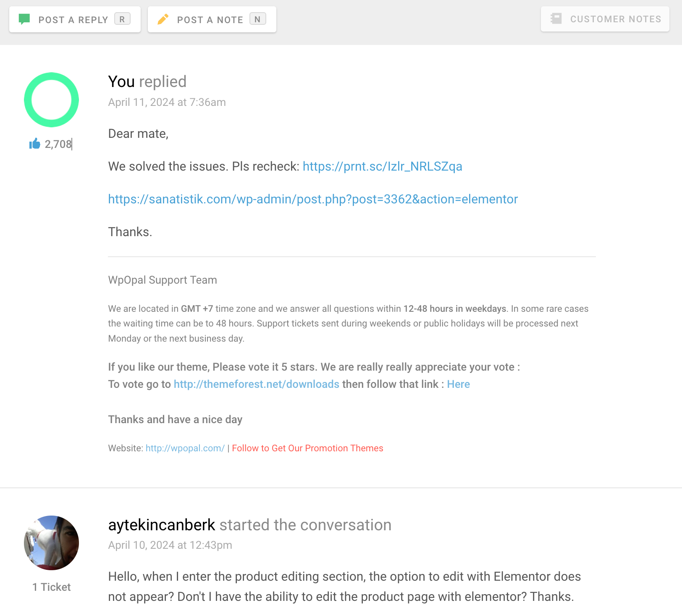This screenshot has width=682, height=616.
Task: Click the 'April 10, 2024 at 12:43pm' timestamp
Action: [170, 545]
